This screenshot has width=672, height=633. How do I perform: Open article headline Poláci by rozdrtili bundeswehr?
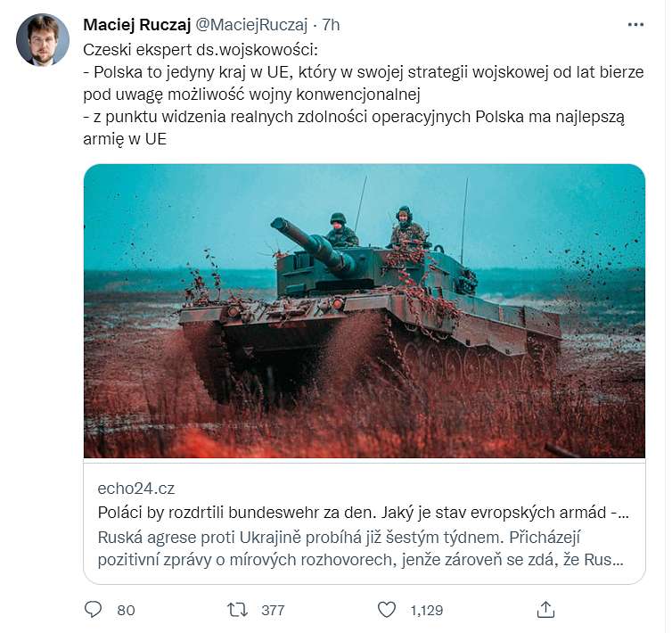(x=364, y=513)
